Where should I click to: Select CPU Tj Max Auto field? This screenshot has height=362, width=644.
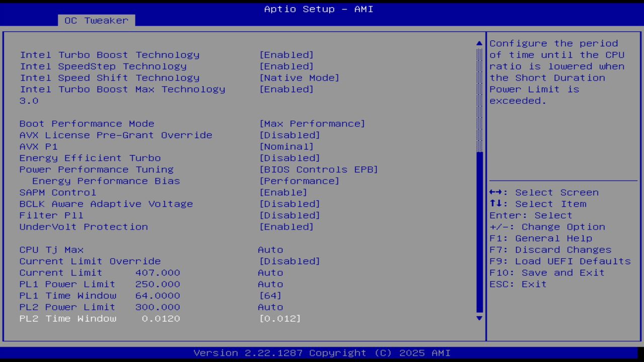click(x=271, y=250)
